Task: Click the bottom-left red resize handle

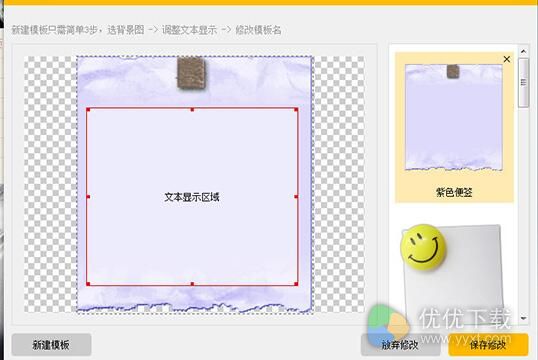Action: (88, 284)
